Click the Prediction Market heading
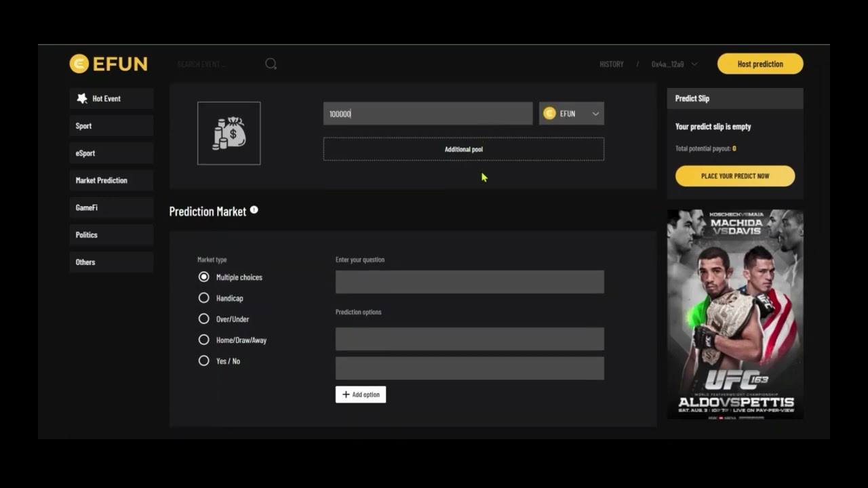868x488 pixels. pos(208,211)
